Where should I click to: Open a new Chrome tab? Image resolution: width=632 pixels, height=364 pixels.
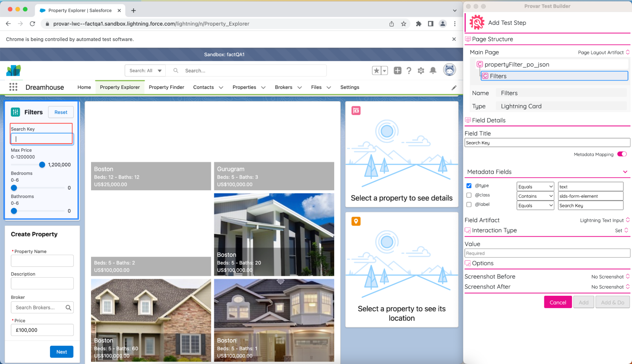point(133,10)
